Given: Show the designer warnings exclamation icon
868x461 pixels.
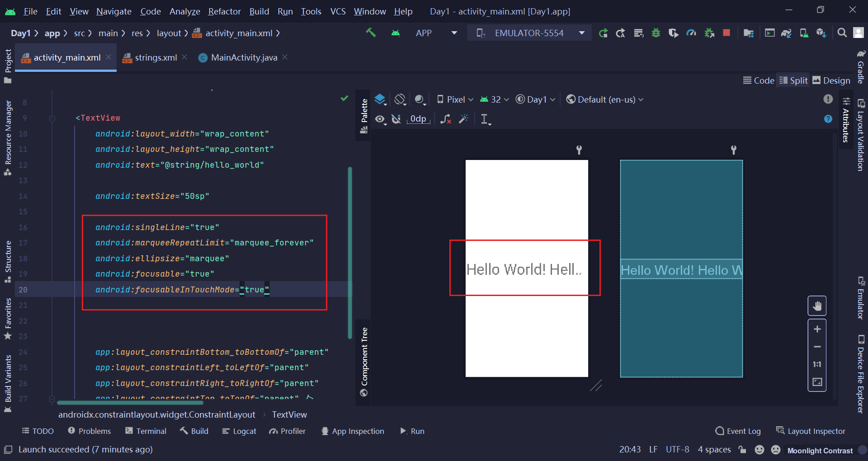Looking at the screenshot, I should 828,99.
